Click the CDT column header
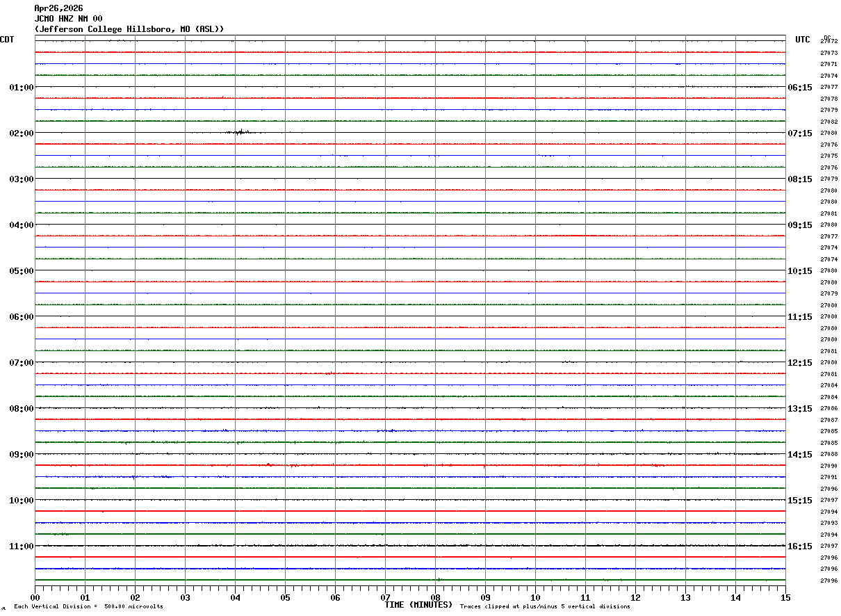 (x=7, y=40)
